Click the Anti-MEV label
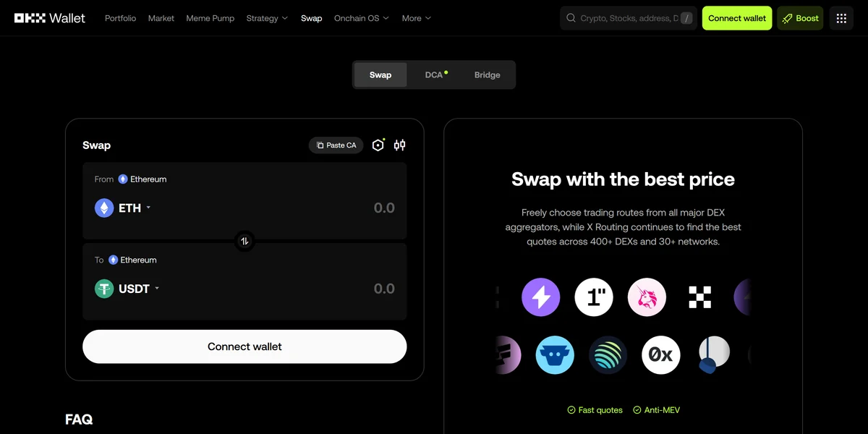 657,410
